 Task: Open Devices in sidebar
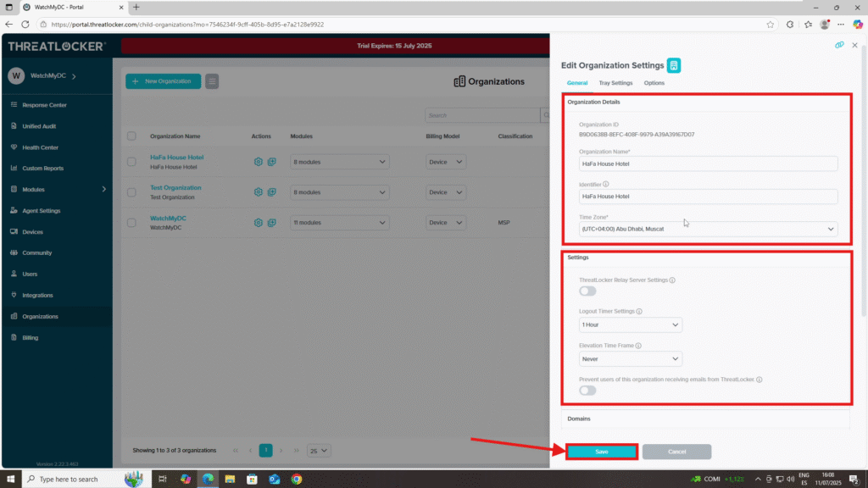[x=32, y=232]
